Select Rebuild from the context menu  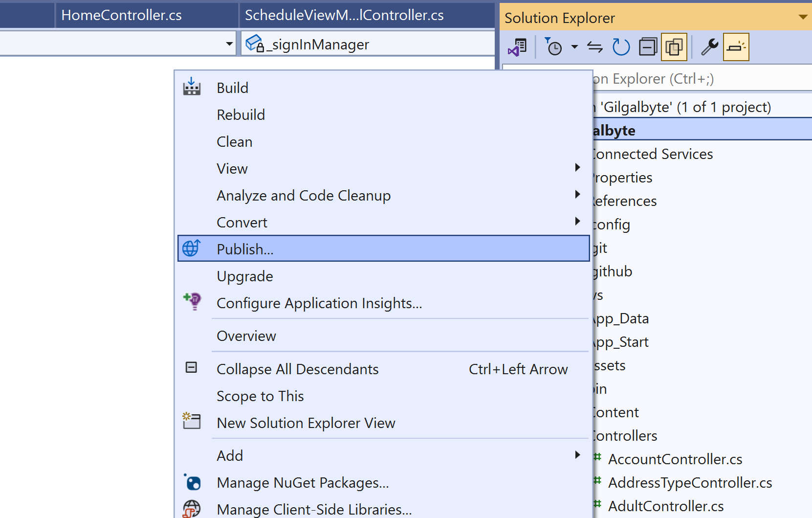click(x=383, y=114)
